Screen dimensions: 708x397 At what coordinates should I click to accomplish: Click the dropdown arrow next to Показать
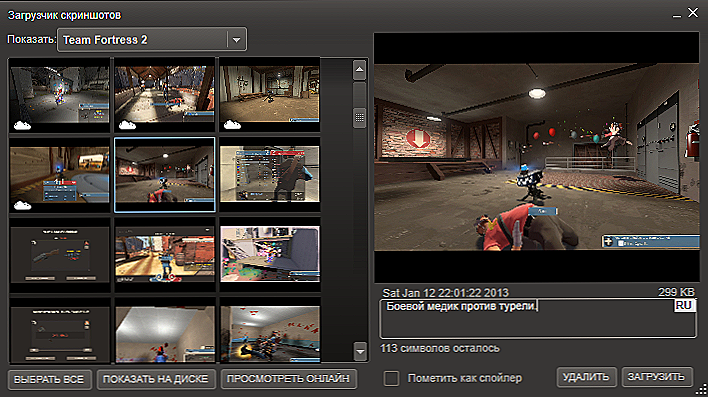[x=237, y=40]
